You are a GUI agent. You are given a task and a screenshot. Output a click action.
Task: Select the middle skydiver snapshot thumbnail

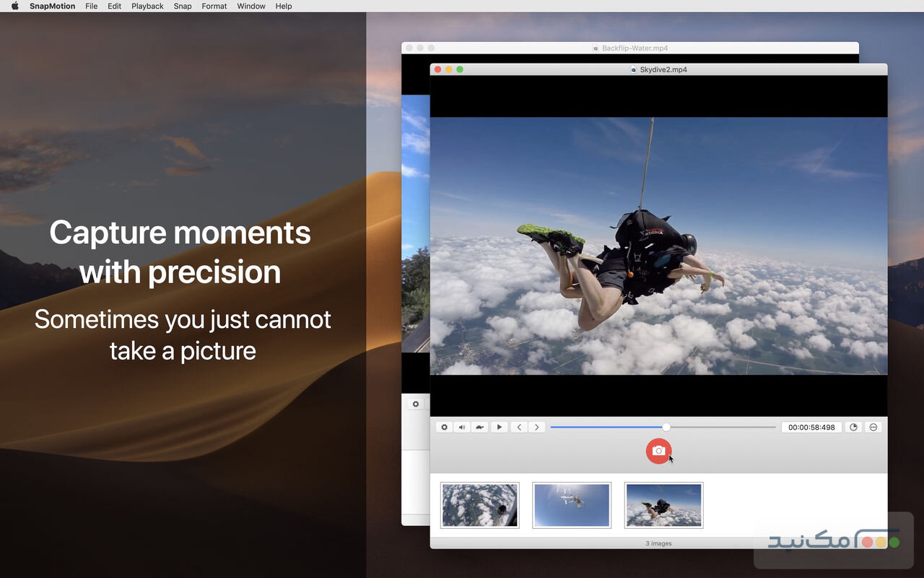(x=571, y=504)
